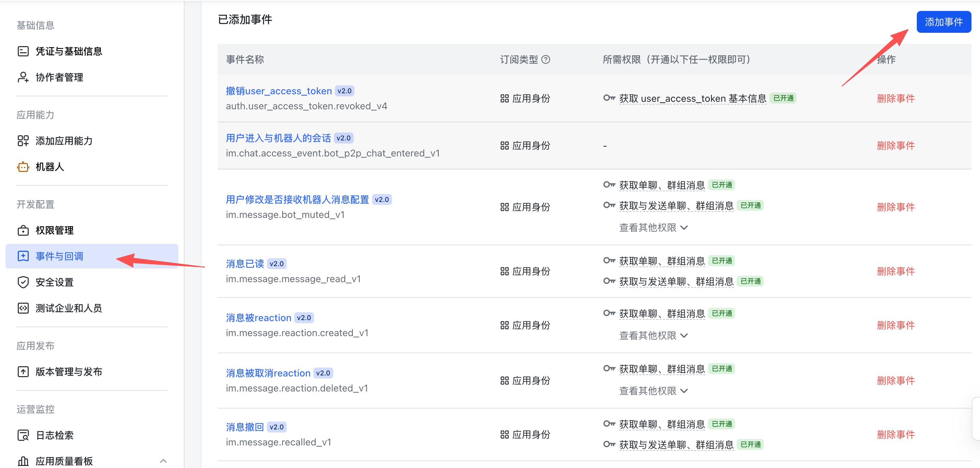
Task: Click the collaborator management person icon
Action: click(23, 77)
